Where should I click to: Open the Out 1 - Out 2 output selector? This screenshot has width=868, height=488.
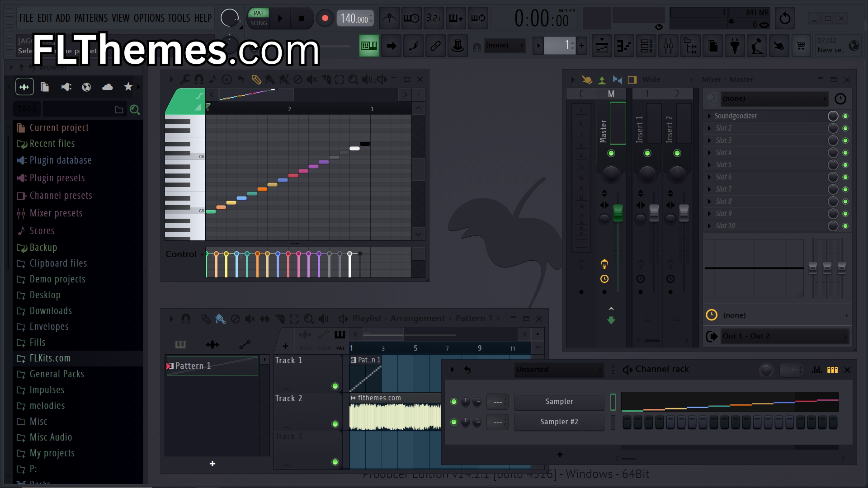click(x=784, y=336)
